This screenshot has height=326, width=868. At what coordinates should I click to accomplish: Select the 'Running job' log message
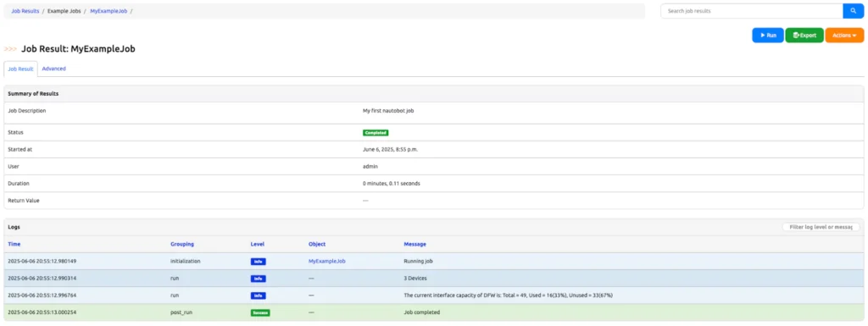pos(419,262)
